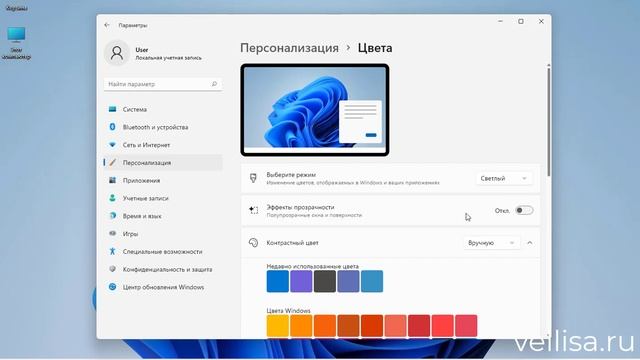Click the search magnifier icon
Viewport: 640px width, 360px height.
tap(214, 84)
